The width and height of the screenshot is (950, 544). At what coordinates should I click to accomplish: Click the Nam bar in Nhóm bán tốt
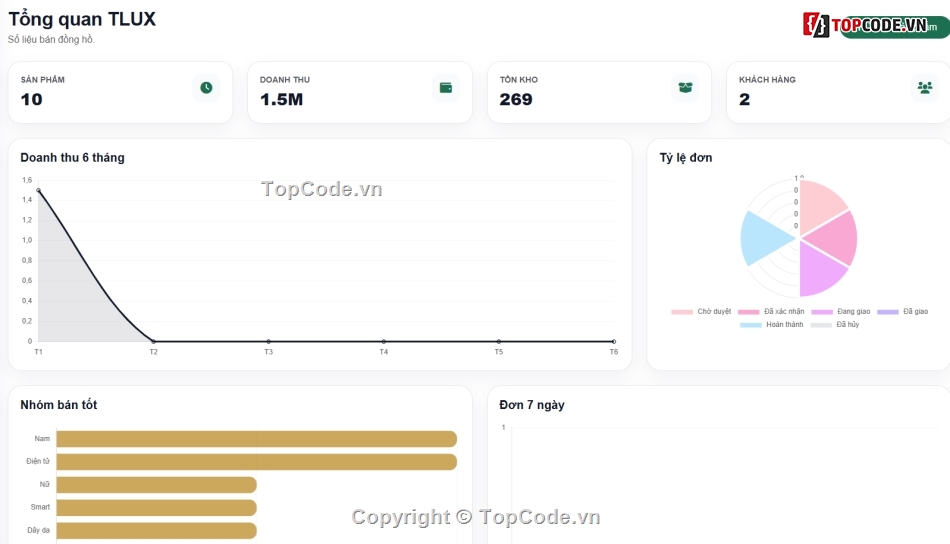click(256, 439)
